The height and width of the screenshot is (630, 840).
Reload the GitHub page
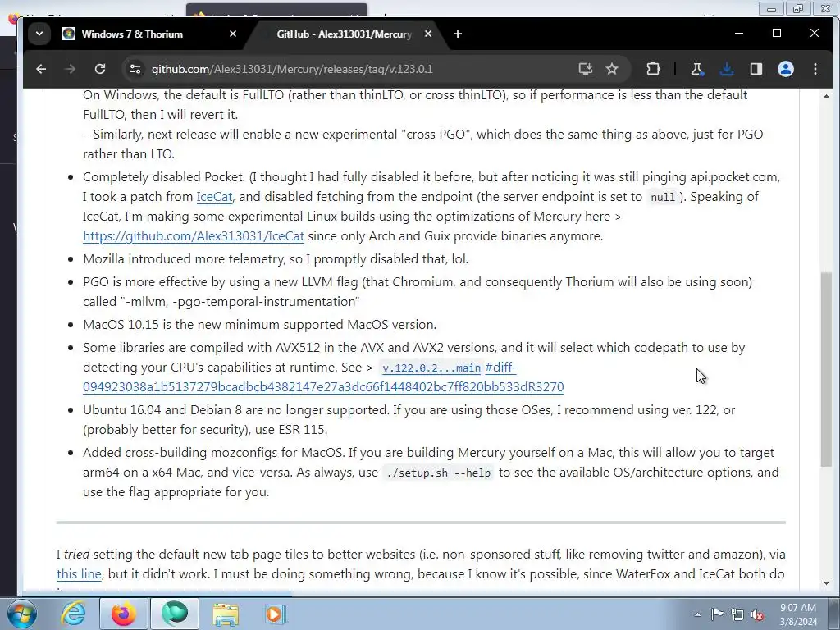click(x=100, y=69)
